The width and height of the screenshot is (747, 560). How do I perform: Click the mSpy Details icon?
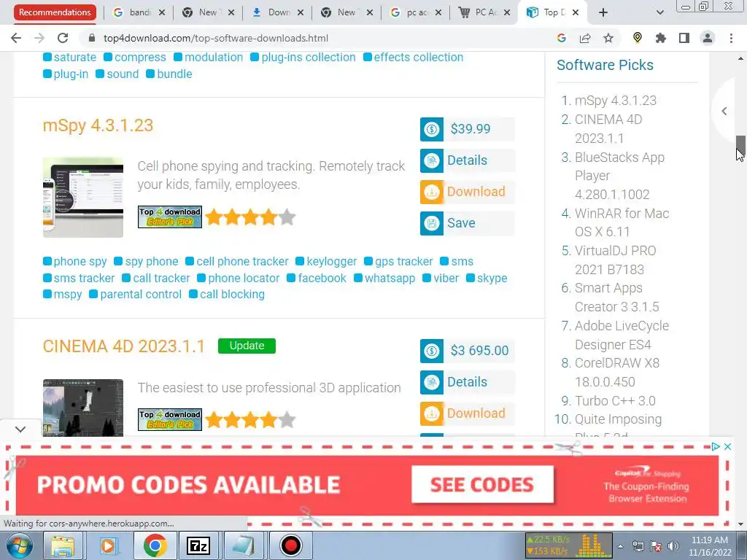432,160
